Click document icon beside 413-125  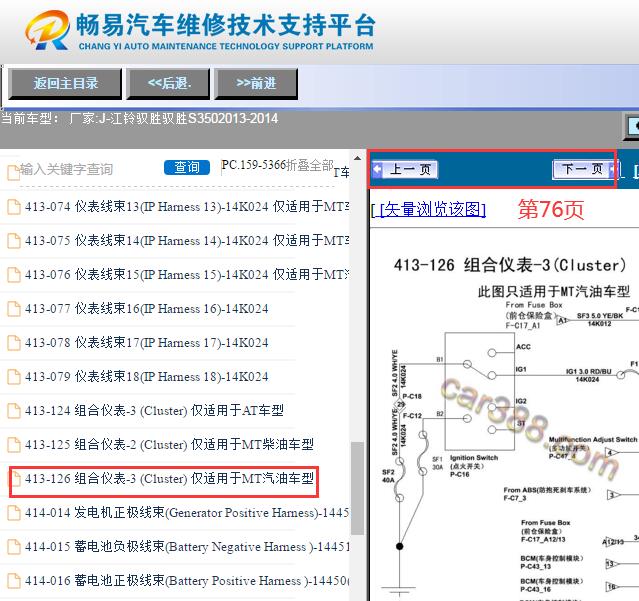(x=14, y=445)
